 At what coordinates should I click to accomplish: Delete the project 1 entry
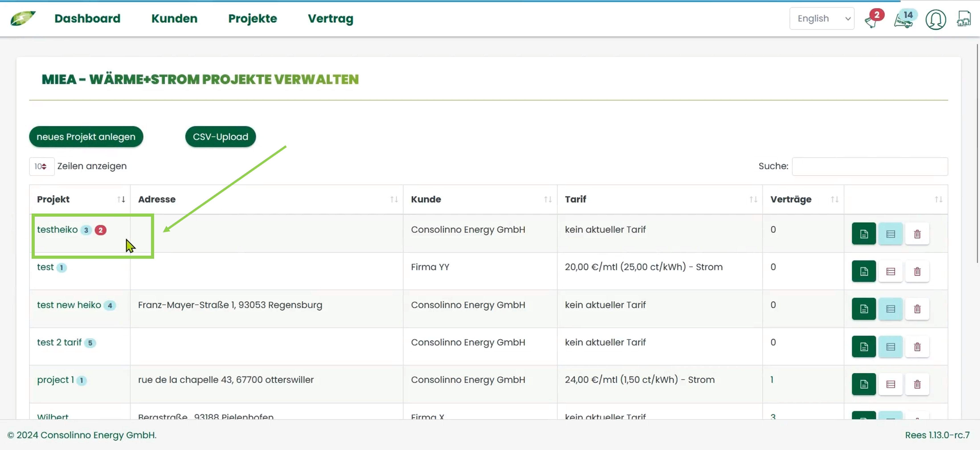[x=917, y=384]
